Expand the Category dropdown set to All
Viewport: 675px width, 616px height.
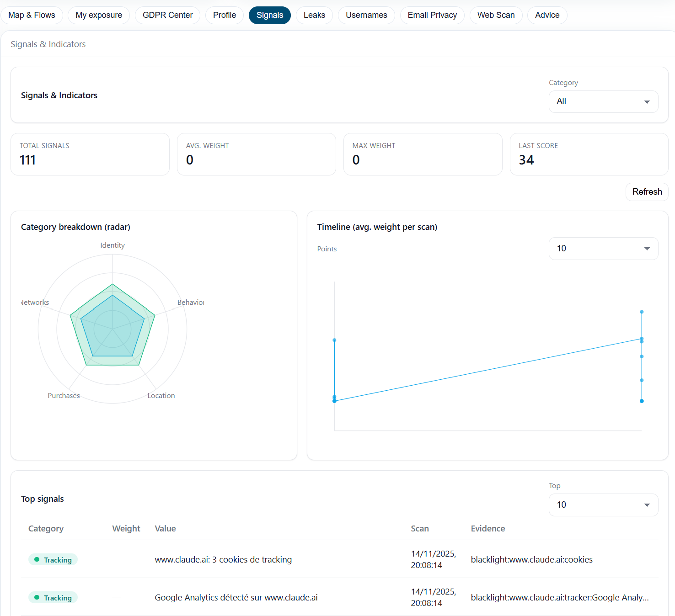603,101
